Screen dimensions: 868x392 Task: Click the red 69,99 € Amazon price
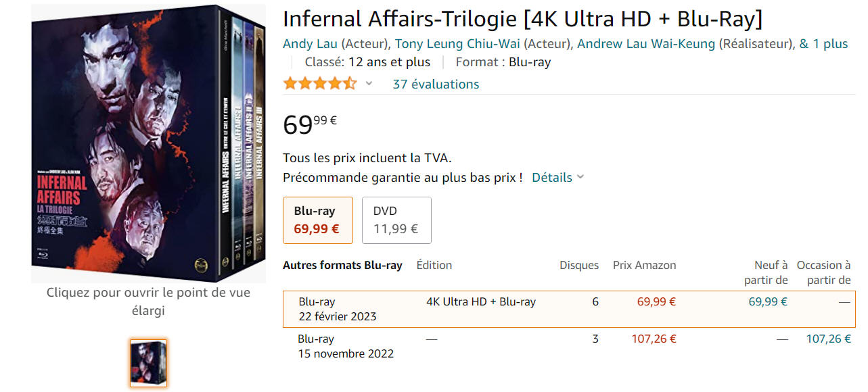pos(656,302)
